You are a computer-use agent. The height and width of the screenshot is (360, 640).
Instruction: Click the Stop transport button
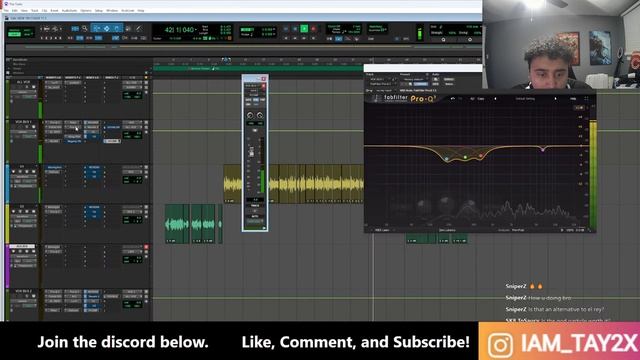(x=295, y=29)
